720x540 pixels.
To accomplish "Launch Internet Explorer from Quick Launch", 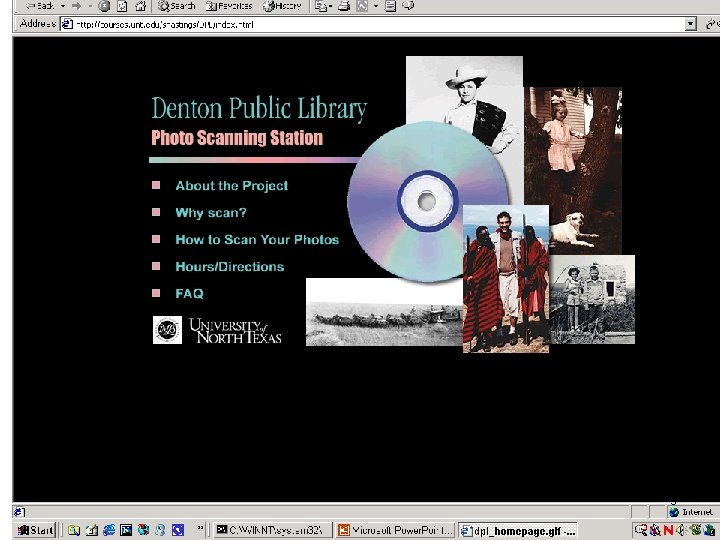I will [109, 530].
